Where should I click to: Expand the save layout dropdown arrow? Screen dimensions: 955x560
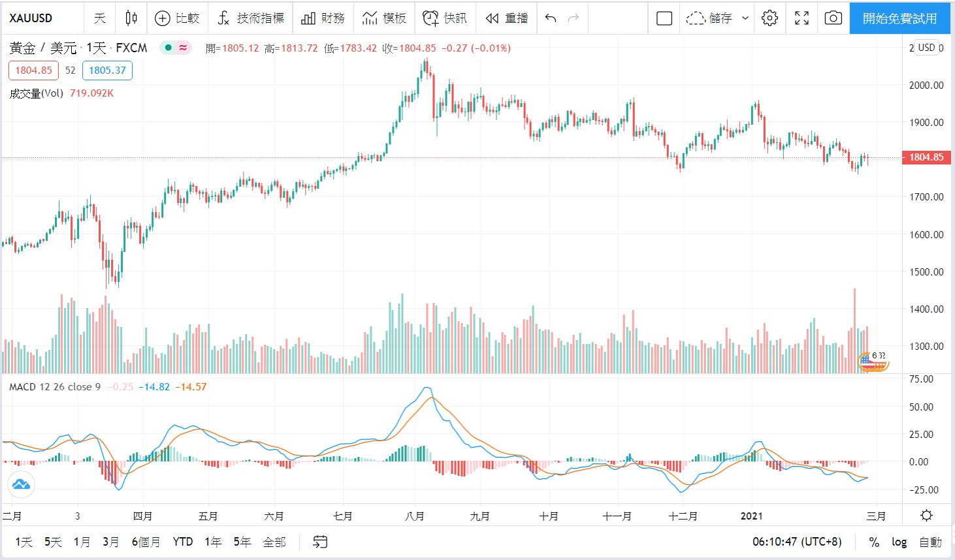click(x=745, y=18)
